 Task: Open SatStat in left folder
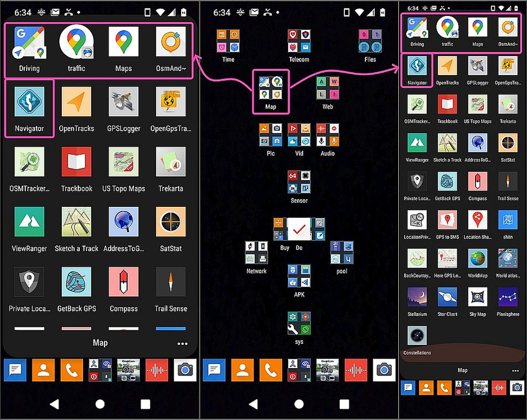point(171,222)
